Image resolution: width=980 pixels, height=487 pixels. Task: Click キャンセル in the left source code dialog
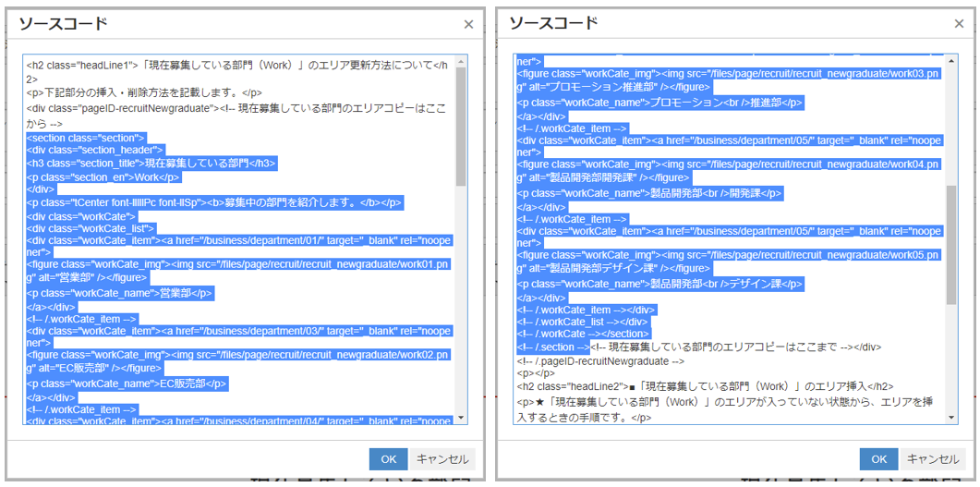(442, 459)
